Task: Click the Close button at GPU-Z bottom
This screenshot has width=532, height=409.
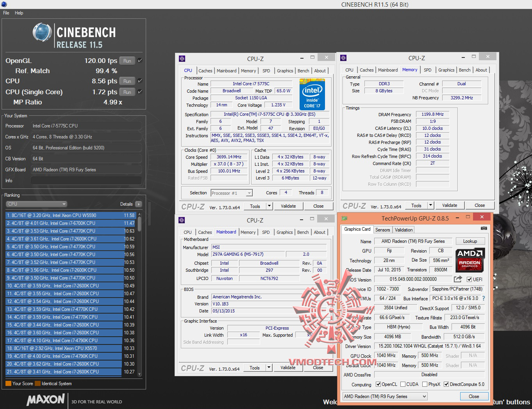Action: coord(474,396)
